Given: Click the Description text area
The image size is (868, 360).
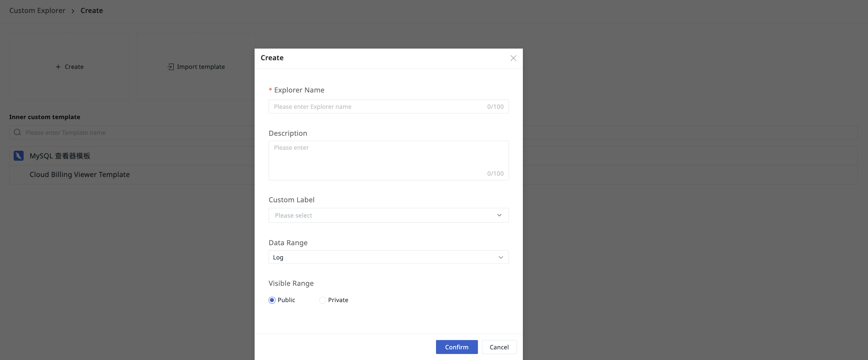Looking at the screenshot, I should (388, 160).
